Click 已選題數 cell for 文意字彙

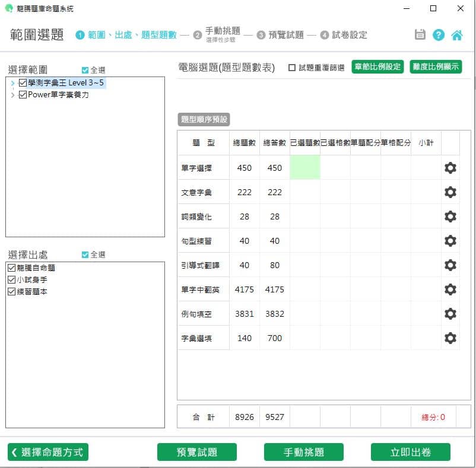click(305, 192)
